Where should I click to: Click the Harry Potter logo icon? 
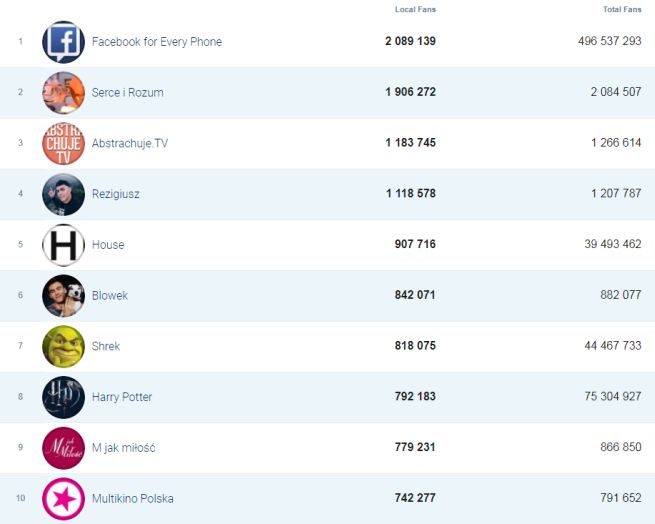63,397
